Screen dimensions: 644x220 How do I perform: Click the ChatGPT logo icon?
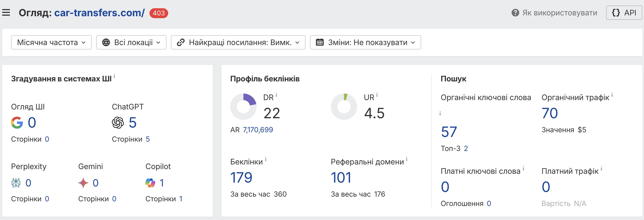click(118, 123)
